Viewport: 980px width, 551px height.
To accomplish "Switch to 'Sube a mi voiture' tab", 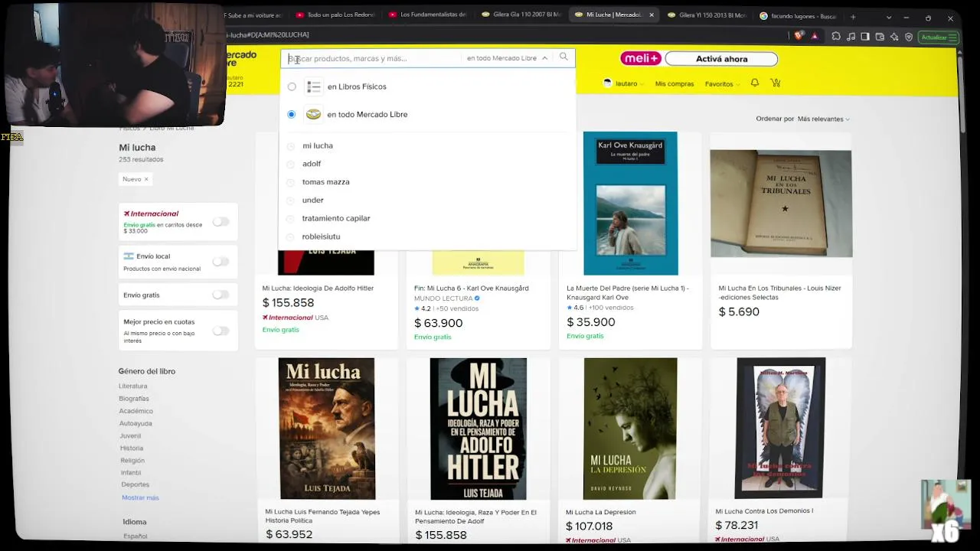I will [256, 15].
